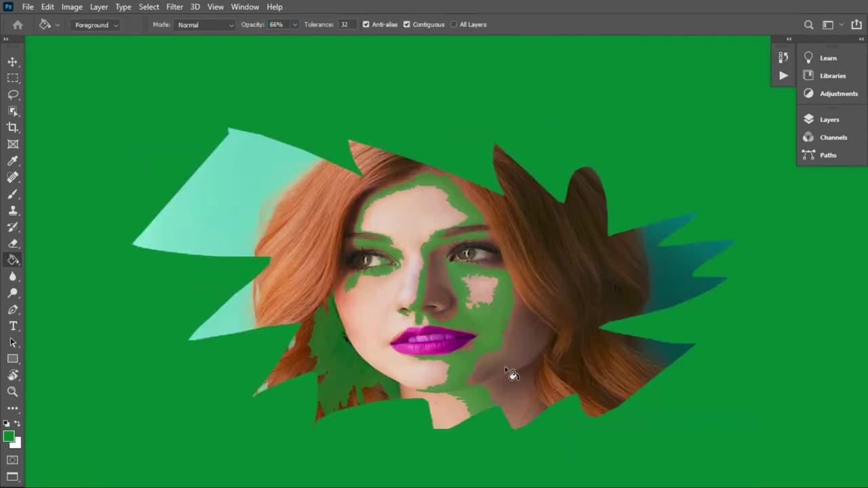Expand the toolbar double-arrow
The width and height of the screenshot is (868, 488).
(x=5, y=39)
